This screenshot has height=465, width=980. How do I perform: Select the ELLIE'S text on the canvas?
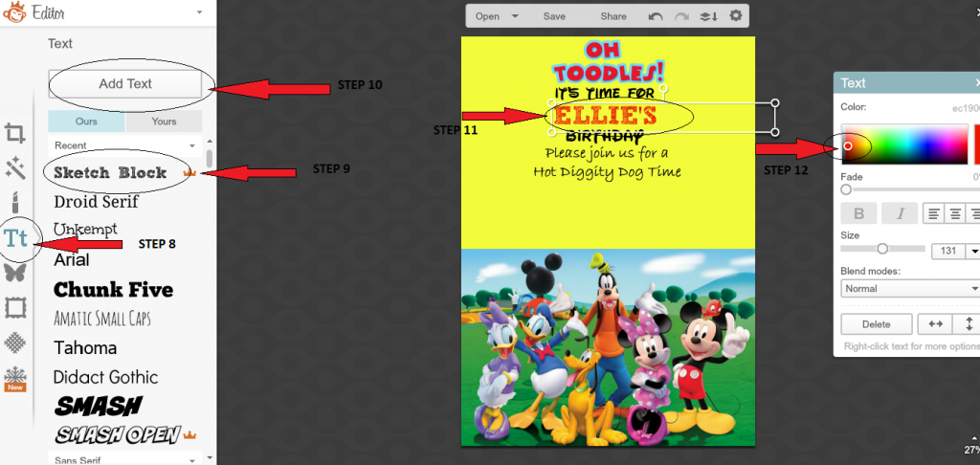click(x=605, y=117)
